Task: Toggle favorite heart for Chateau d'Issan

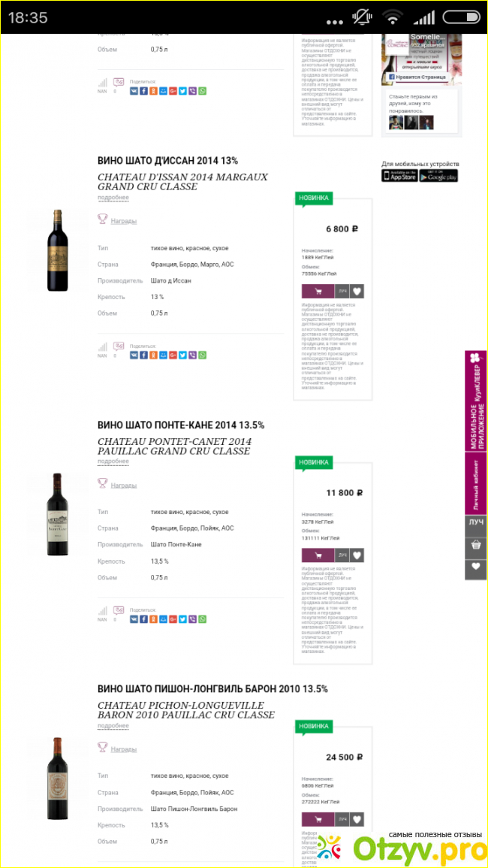Action: point(357,291)
